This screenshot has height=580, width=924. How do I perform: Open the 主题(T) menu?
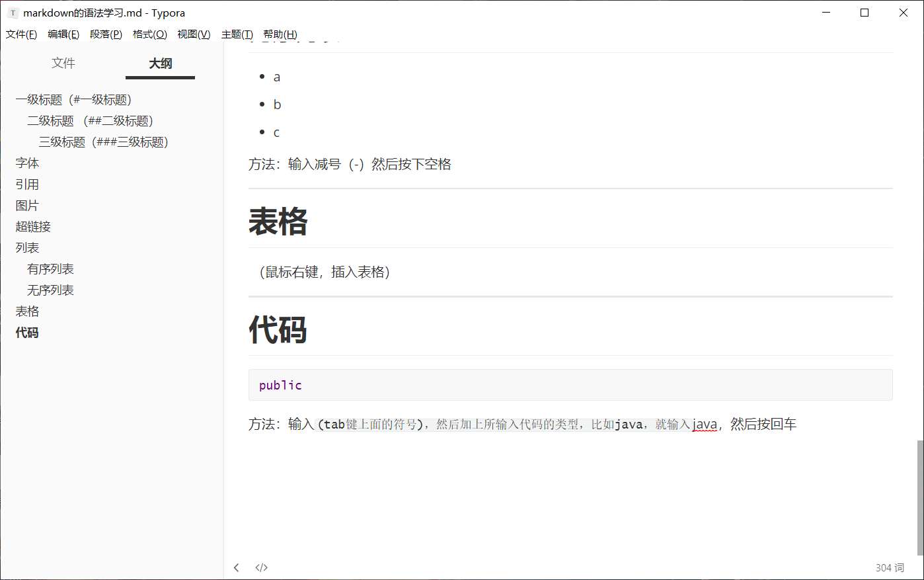(x=237, y=34)
